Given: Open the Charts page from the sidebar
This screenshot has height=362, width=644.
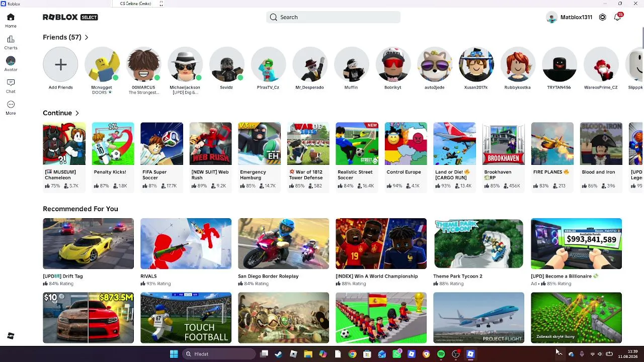Looking at the screenshot, I should 11,42.
